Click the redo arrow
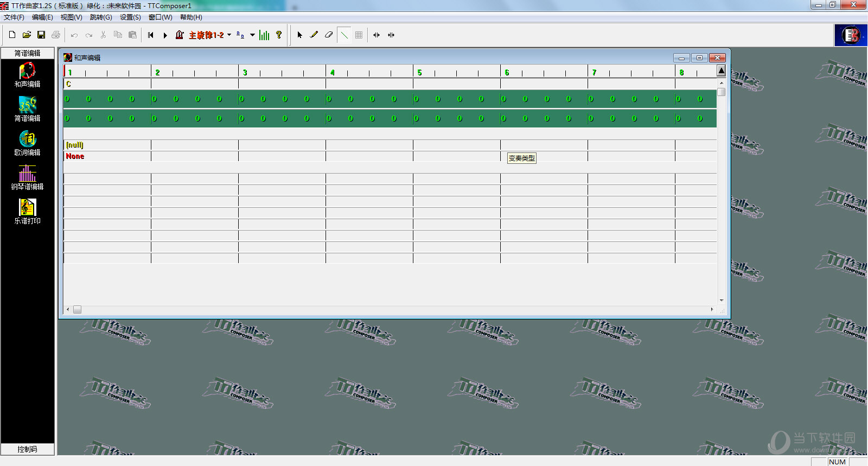Screen dimensions: 868x466 [x=89, y=35]
